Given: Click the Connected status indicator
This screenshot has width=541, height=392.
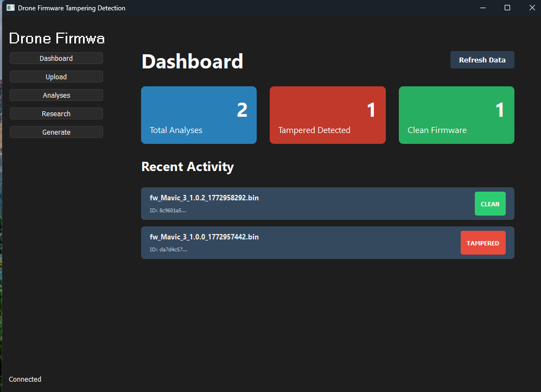Looking at the screenshot, I should coord(25,379).
